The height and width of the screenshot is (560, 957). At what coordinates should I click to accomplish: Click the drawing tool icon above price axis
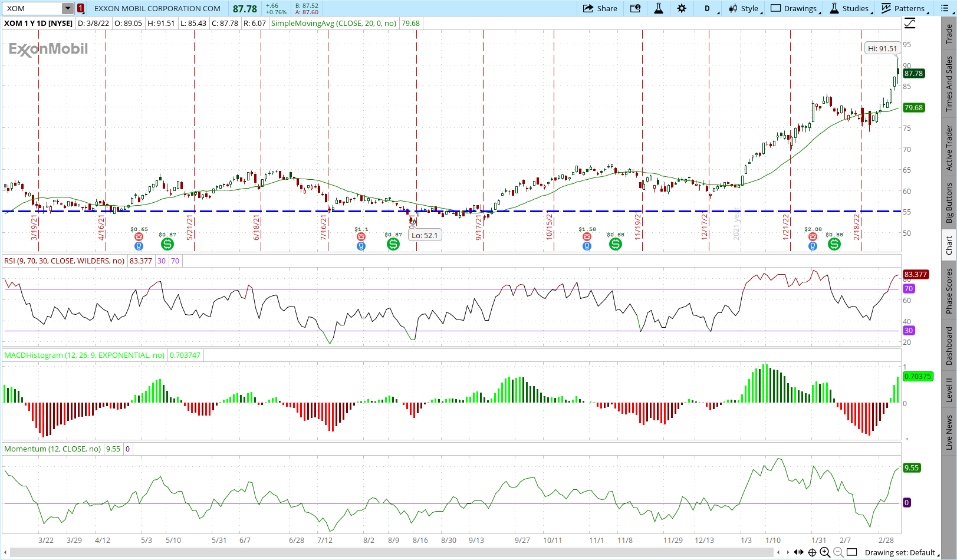click(x=910, y=23)
